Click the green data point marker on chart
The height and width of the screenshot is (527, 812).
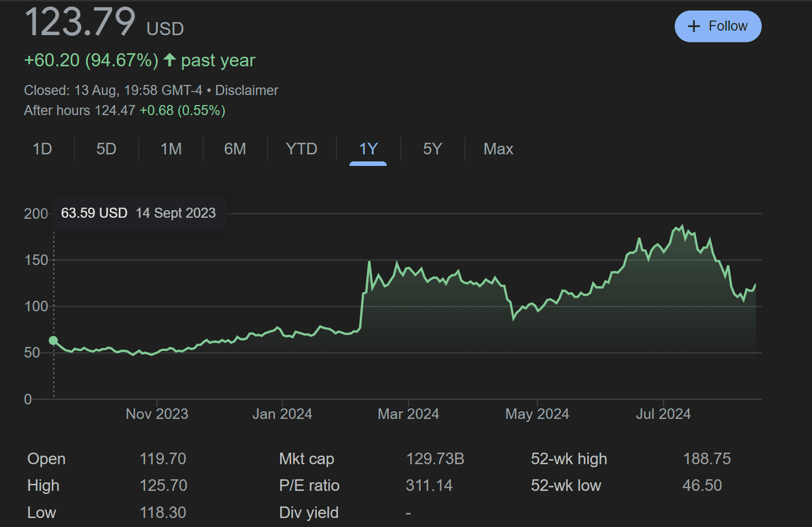coord(53,341)
